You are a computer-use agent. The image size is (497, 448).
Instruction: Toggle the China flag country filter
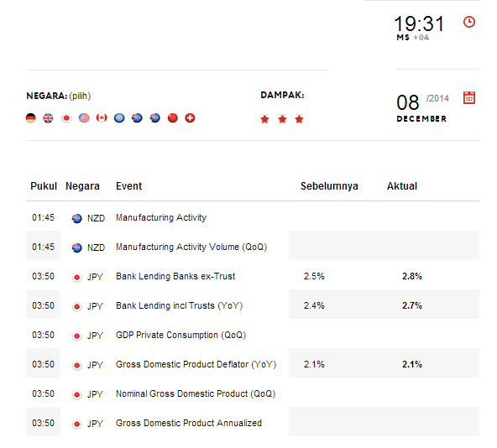coord(173,117)
